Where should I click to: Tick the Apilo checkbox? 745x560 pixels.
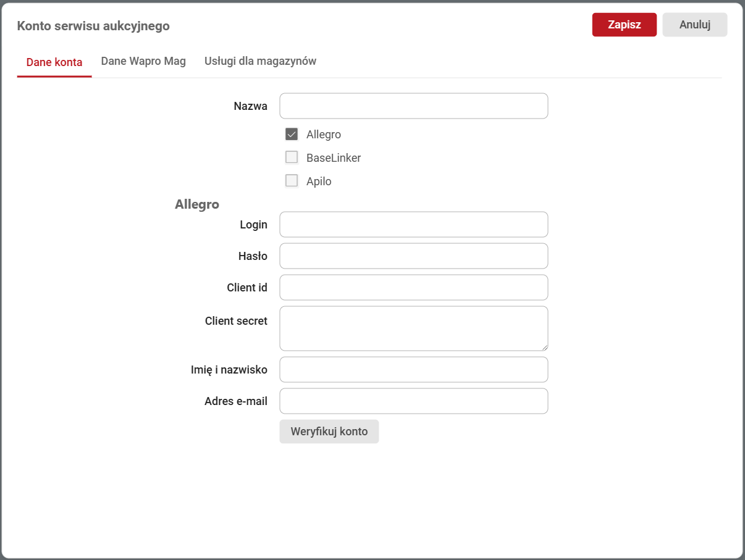pos(292,181)
